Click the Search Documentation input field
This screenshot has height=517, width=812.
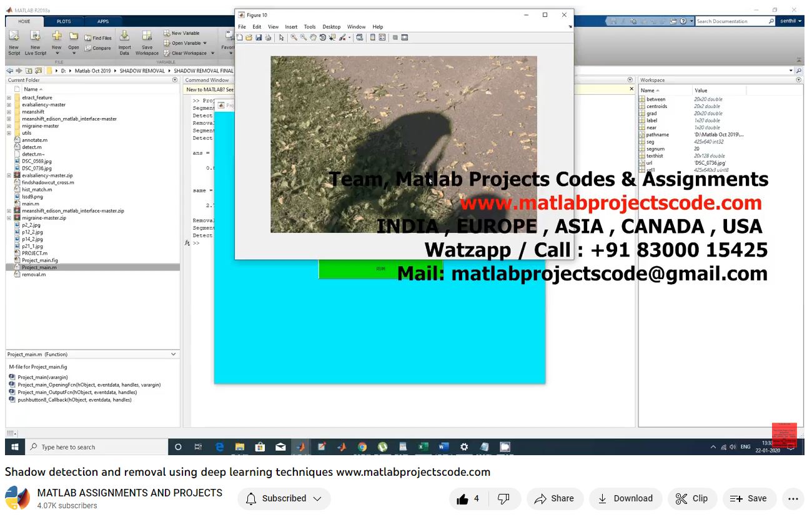coord(731,21)
